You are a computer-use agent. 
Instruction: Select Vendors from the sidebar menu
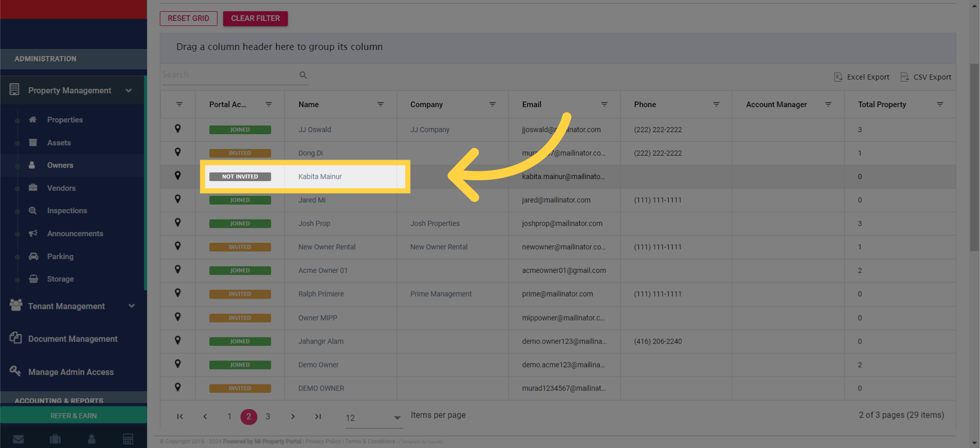click(x=61, y=188)
